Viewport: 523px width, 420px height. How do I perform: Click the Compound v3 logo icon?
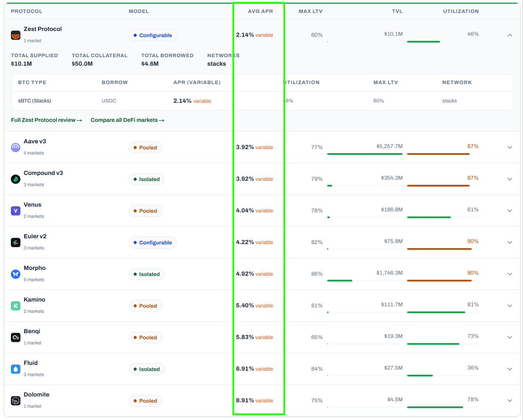pyautogui.click(x=16, y=179)
